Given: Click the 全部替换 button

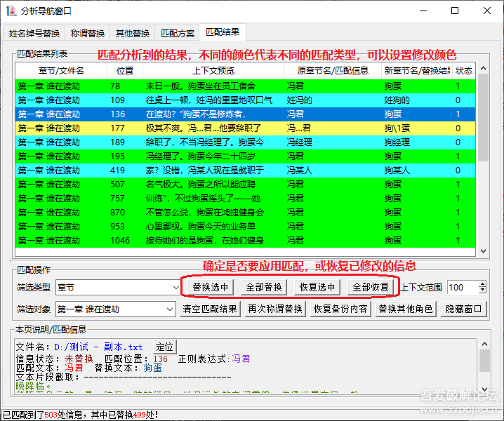Looking at the screenshot, I should pyautogui.click(x=263, y=287).
